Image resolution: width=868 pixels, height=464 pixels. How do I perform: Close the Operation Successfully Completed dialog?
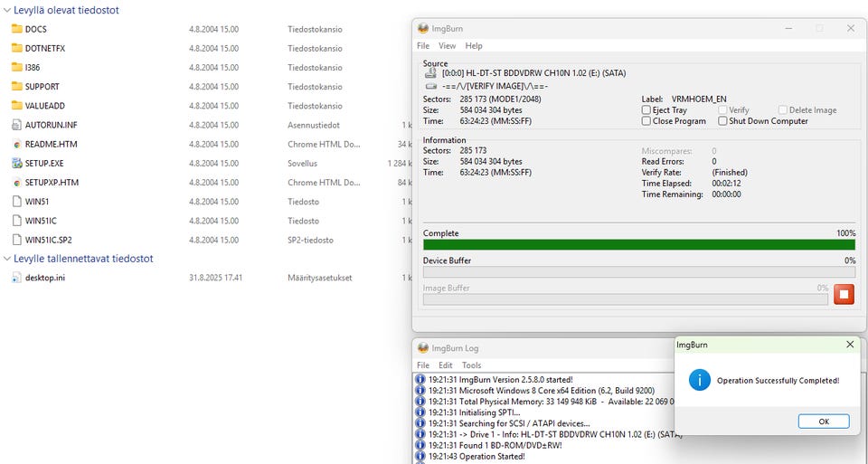click(850, 345)
